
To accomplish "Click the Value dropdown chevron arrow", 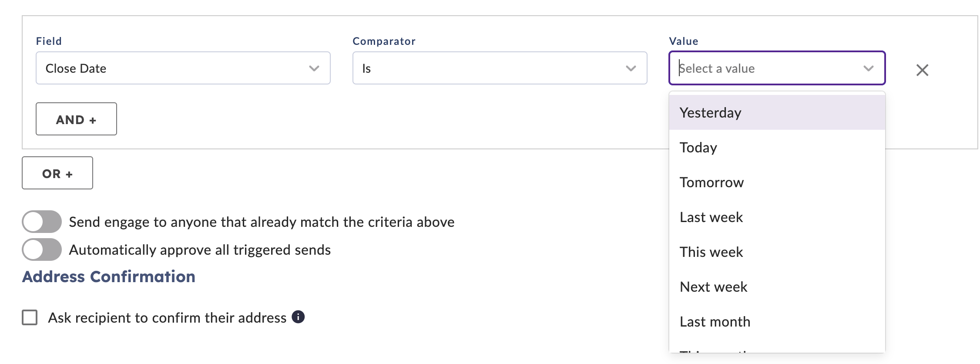I will click(868, 68).
